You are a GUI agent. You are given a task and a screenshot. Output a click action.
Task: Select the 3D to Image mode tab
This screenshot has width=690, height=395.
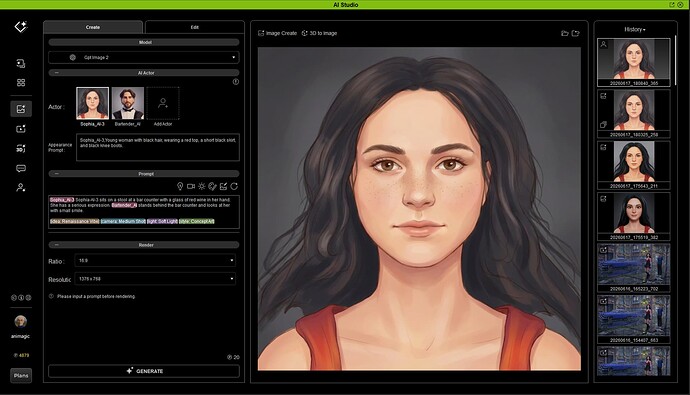(319, 33)
